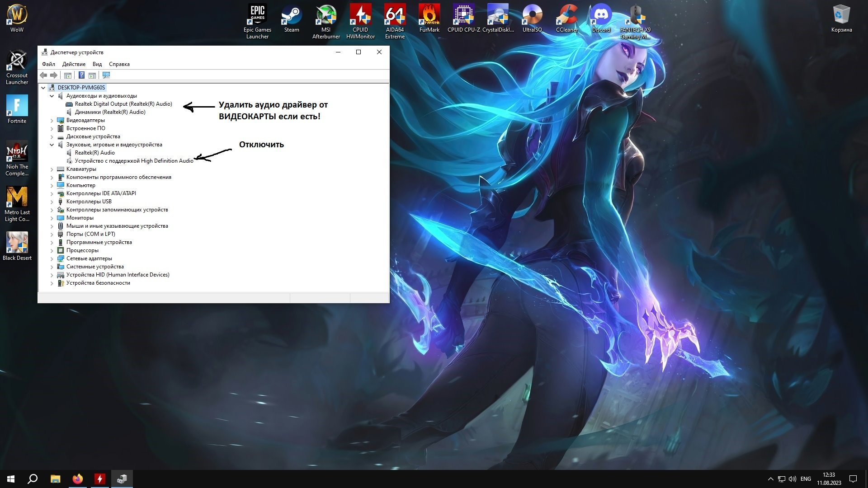Click the ENG language indicator in tray

pyautogui.click(x=806, y=479)
